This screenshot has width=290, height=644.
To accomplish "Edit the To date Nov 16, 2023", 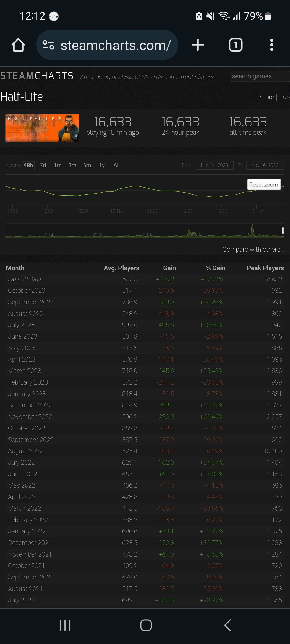I will point(265,165).
